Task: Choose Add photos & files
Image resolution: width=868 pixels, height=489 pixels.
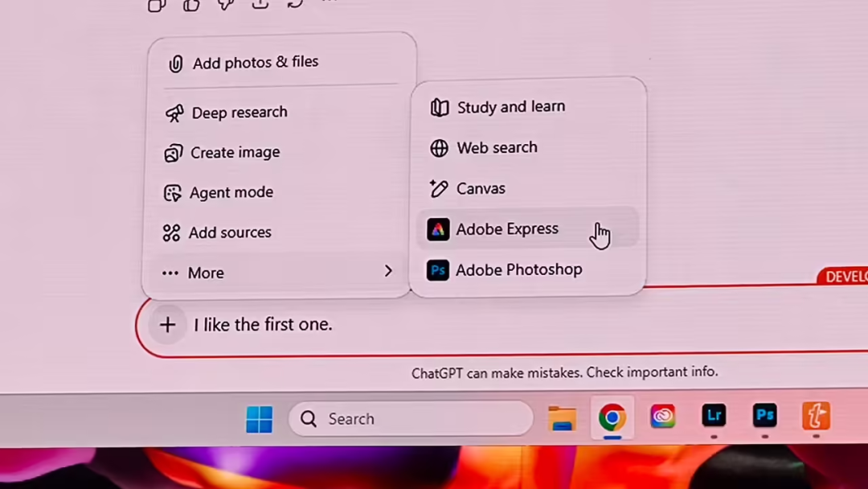Action: pos(282,63)
